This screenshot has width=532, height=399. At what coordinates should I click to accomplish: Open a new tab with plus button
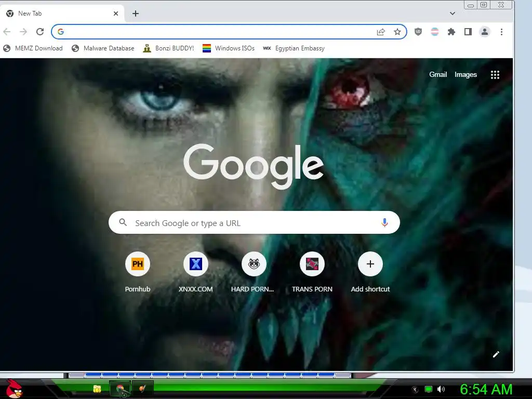point(136,14)
